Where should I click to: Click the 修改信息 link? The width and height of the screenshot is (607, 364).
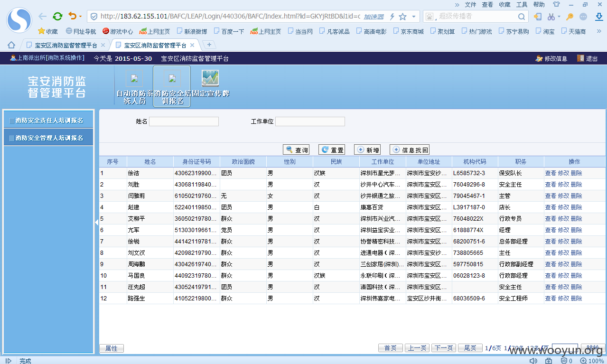click(551, 58)
